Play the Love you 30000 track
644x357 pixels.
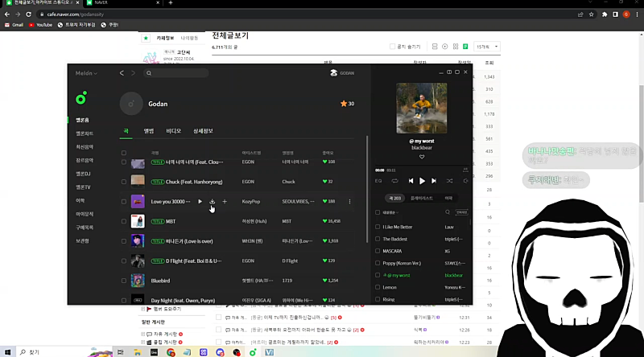(200, 201)
